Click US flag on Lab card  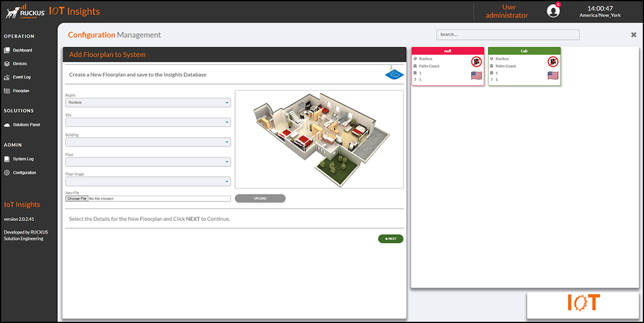click(553, 76)
